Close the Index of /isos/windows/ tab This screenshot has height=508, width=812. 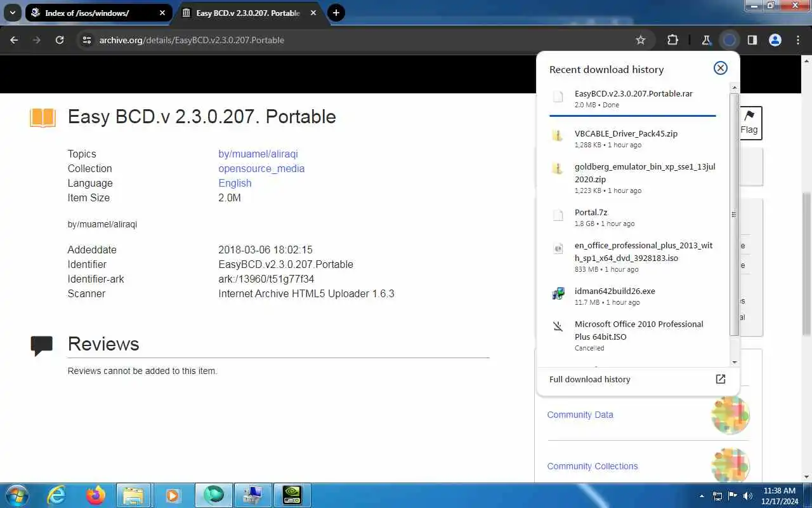(163, 13)
